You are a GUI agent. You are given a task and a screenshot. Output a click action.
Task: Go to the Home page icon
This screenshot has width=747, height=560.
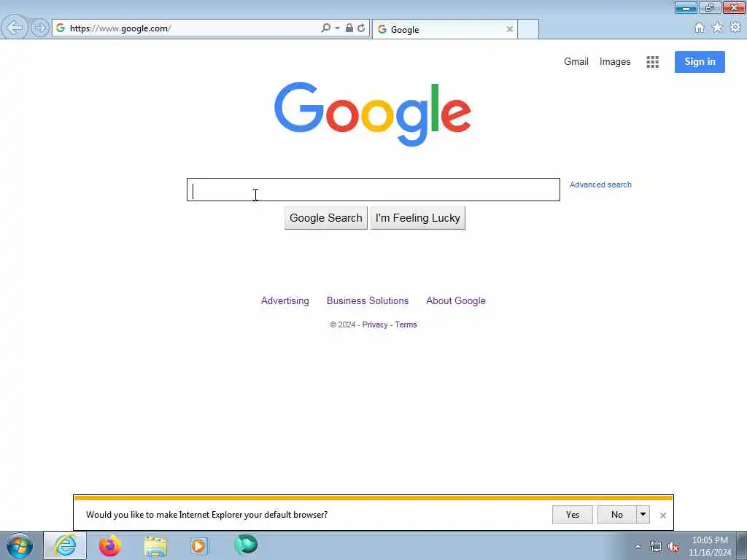(699, 28)
